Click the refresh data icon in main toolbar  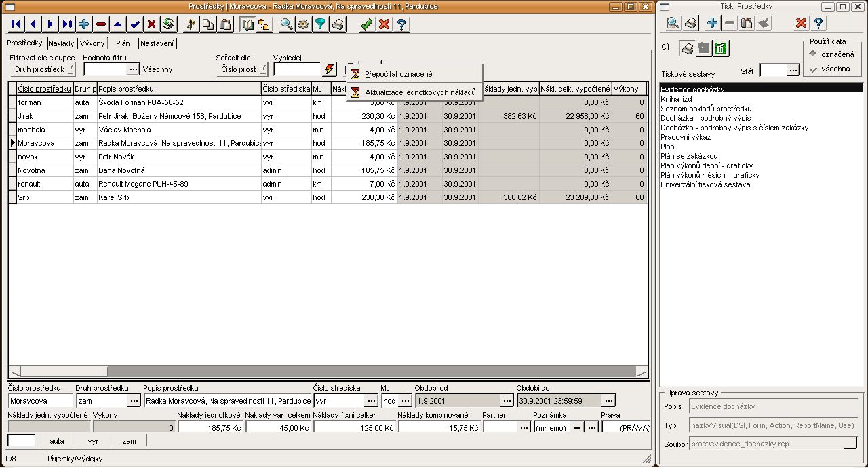click(x=168, y=24)
